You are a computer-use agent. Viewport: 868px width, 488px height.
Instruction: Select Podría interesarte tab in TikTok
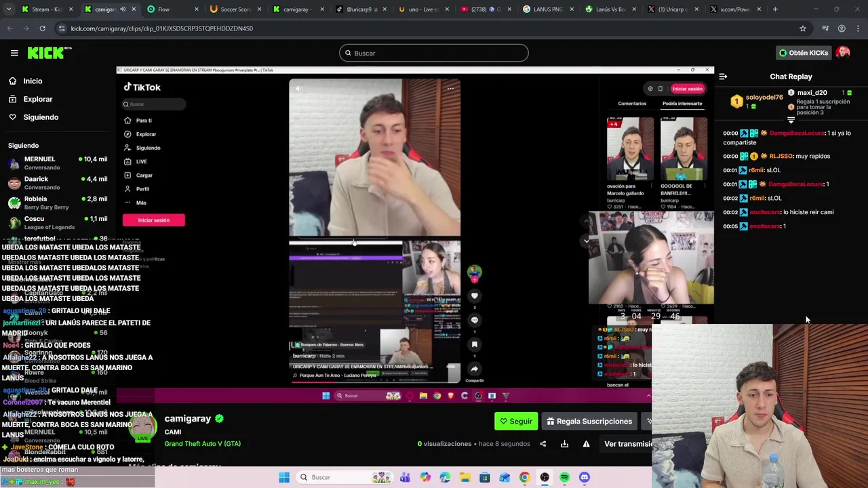[x=682, y=104]
